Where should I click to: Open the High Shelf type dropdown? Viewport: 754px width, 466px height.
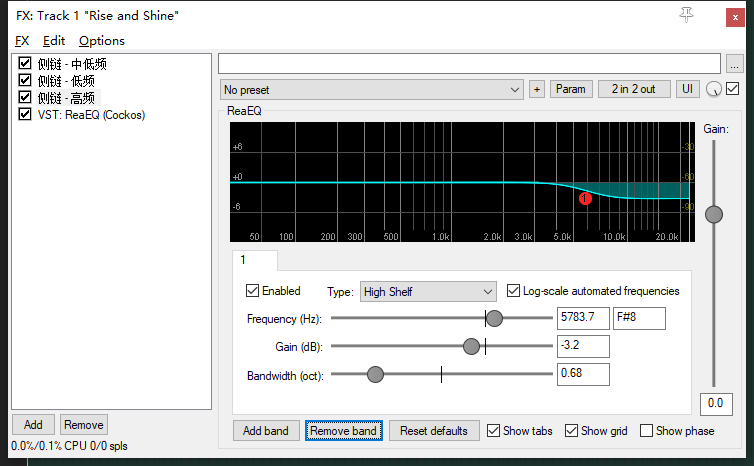[x=428, y=291]
